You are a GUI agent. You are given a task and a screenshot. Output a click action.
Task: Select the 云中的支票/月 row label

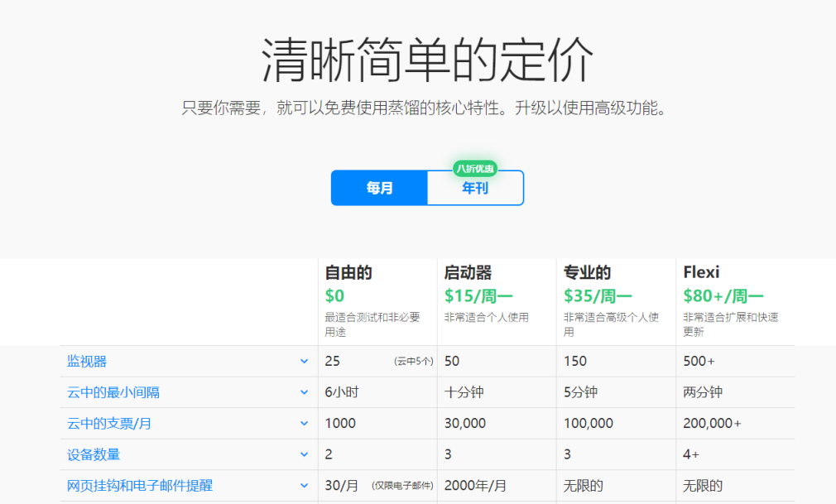[x=109, y=424]
